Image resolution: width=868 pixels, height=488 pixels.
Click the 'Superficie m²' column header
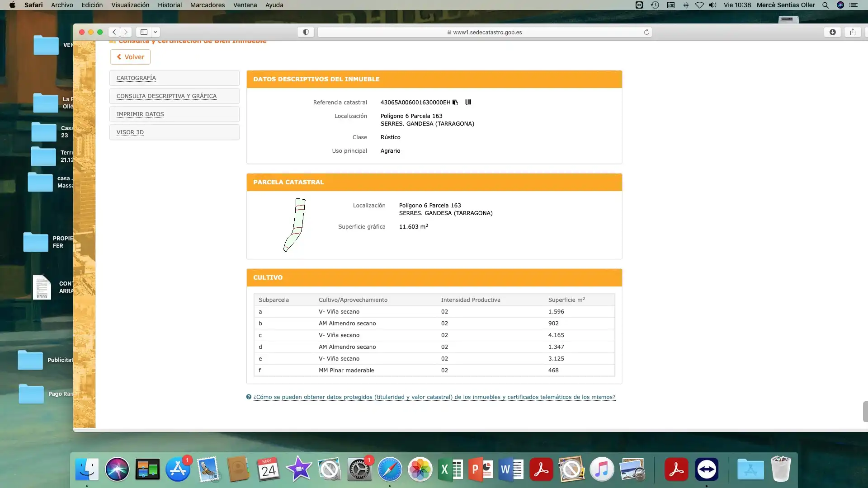566,300
